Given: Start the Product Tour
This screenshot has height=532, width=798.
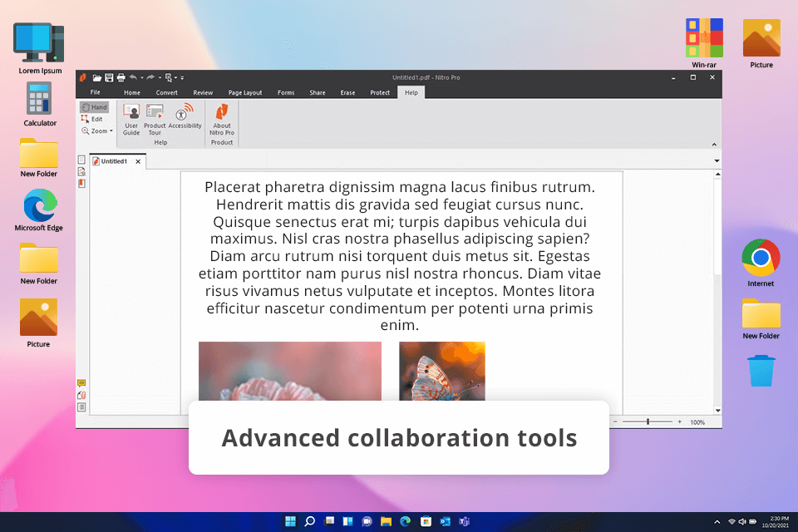Looking at the screenshot, I should (155, 121).
